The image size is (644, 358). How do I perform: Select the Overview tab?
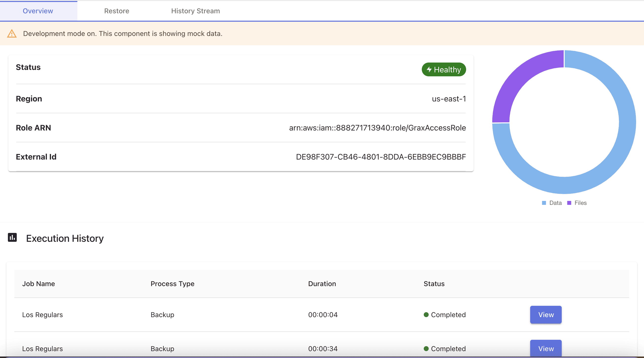pos(38,11)
